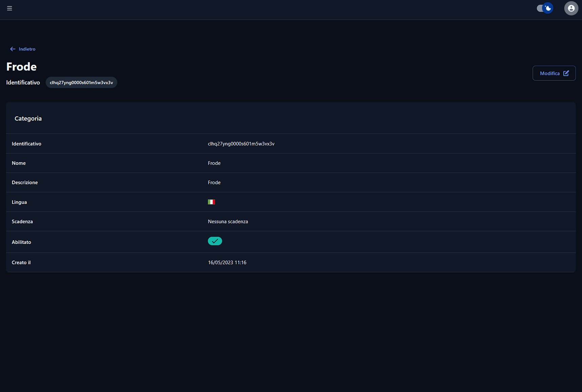
Task: Click the Identificativo label in the table
Action: (x=26, y=144)
